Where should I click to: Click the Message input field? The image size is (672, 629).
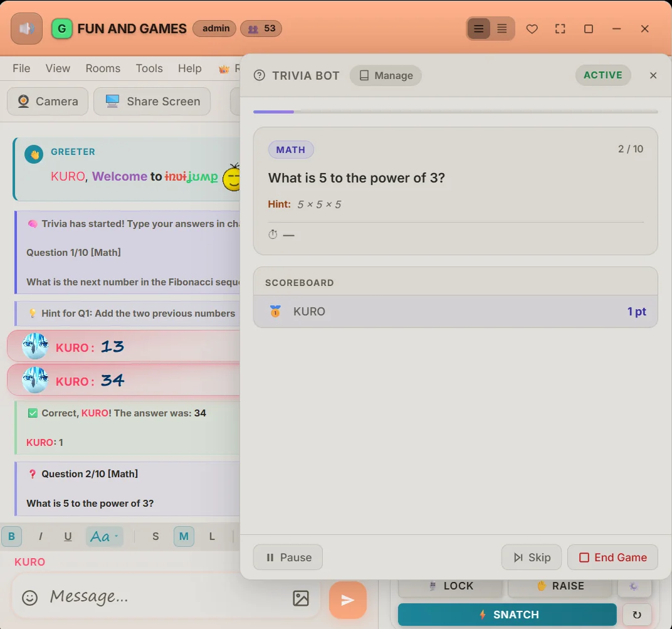[x=165, y=596]
